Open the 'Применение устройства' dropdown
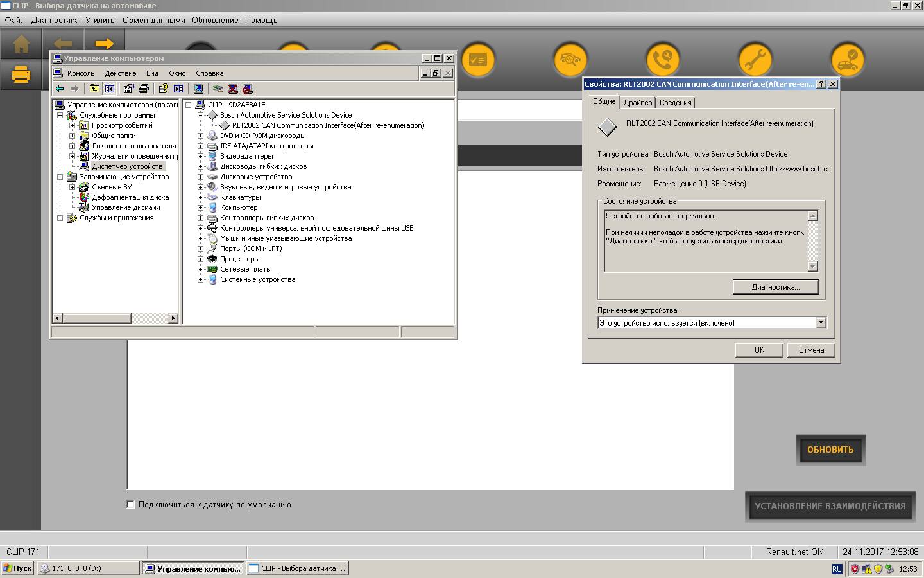Image resolution: width=924 pixels, height=578 pixels. 821,323
